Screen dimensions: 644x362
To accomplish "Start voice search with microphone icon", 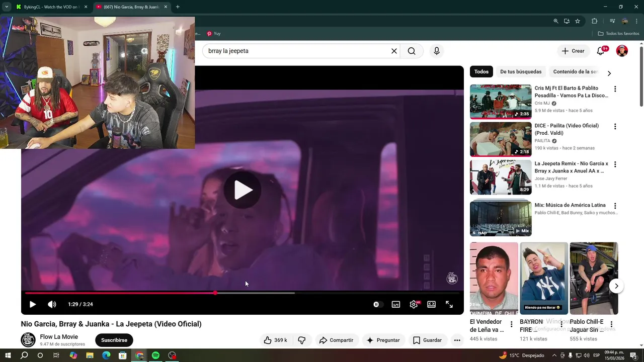I will 437,51.
